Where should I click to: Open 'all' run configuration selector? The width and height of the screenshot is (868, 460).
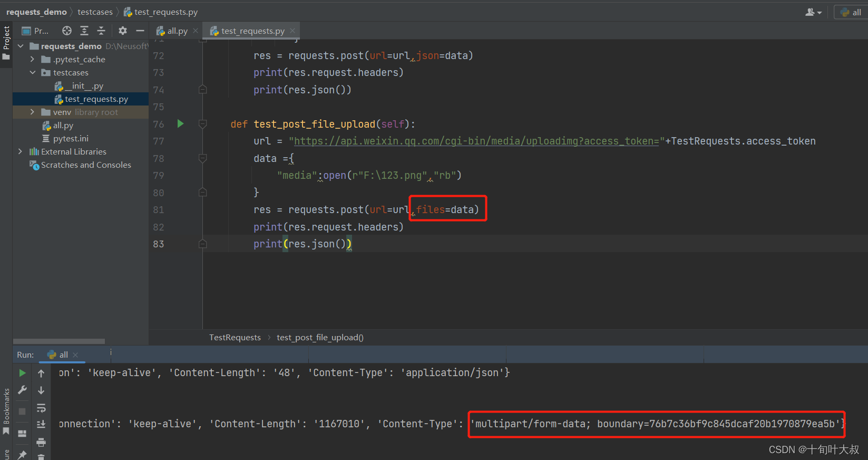pos(851,12)
